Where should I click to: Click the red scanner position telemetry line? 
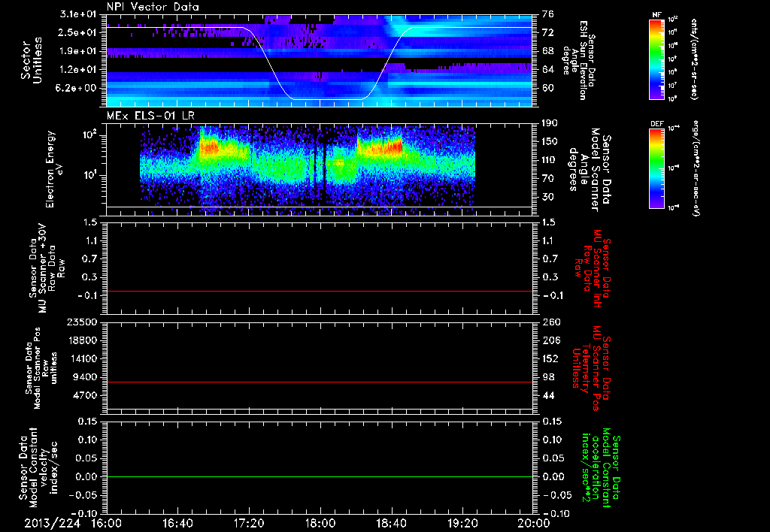(320, 382)
